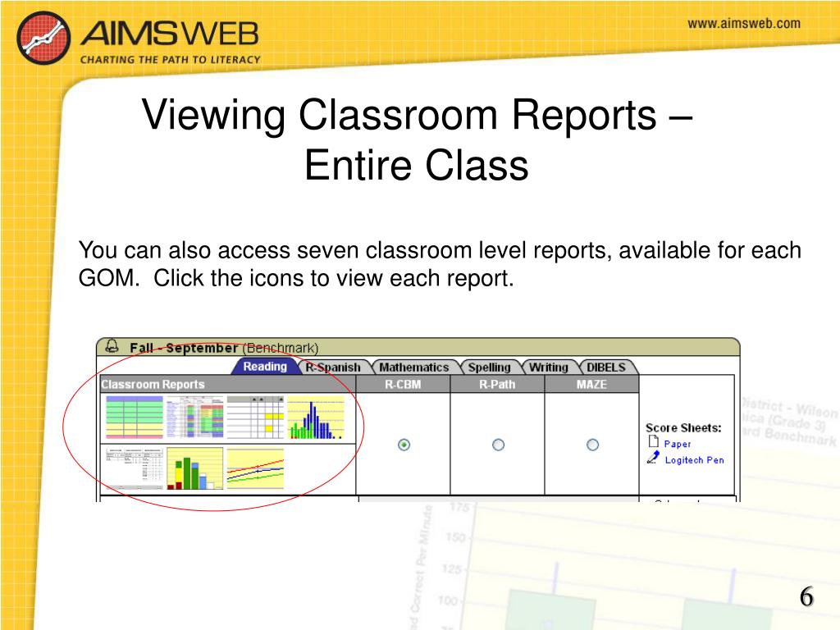
Task: Open the multicolored column table report icon
Action: click(195, 418)
